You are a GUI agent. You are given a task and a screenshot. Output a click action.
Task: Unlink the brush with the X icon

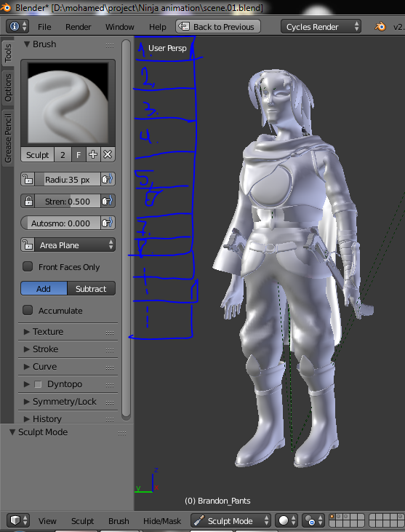tap(108, 155)
